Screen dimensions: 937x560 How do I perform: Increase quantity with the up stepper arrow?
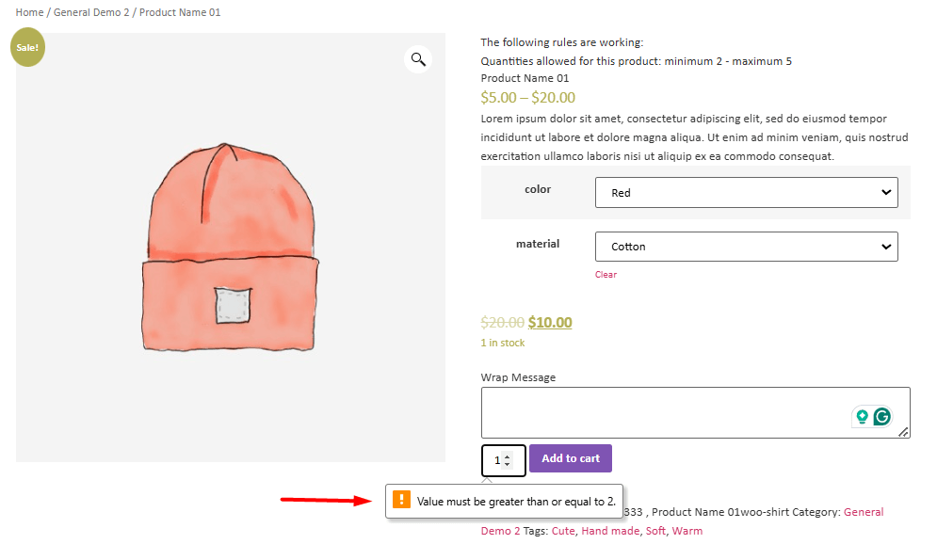coord(508,456)
